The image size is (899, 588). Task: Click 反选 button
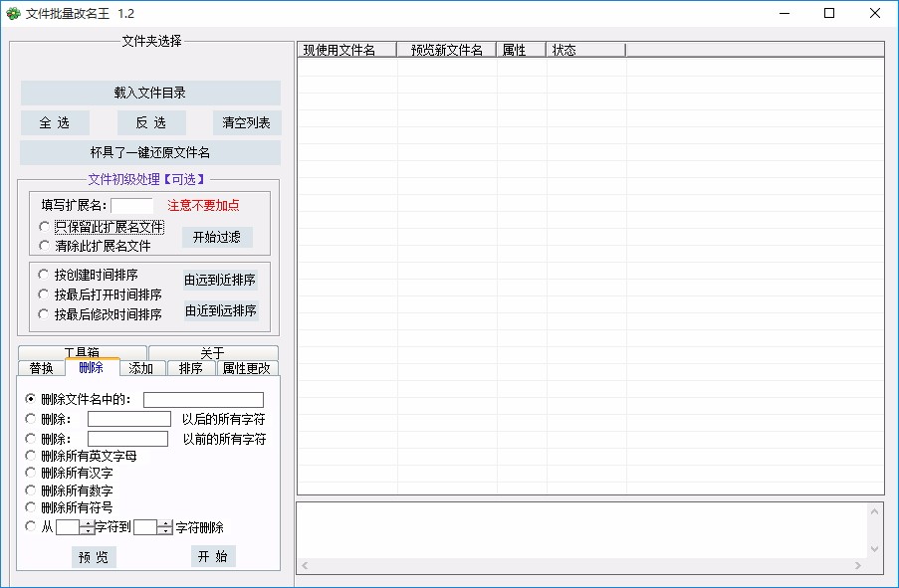pyautogui.click(x=151, y=122)
